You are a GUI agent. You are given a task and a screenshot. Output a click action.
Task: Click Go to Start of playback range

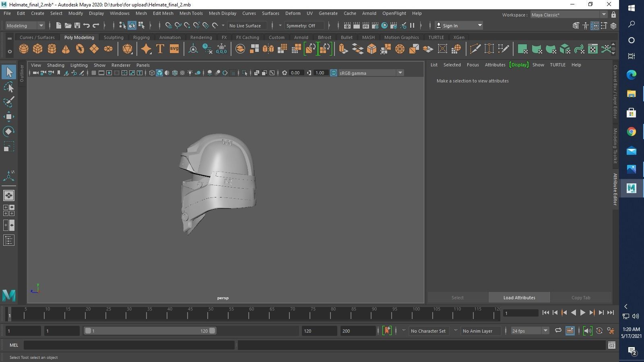click(545, 313)
